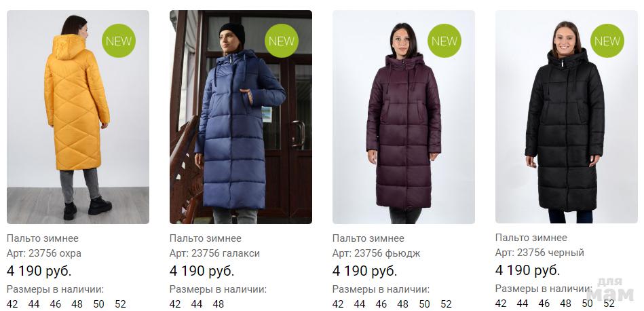Open the yellow ochre coat photo
The width and height of the screenshot is (644, 311).
click(78, 117)
